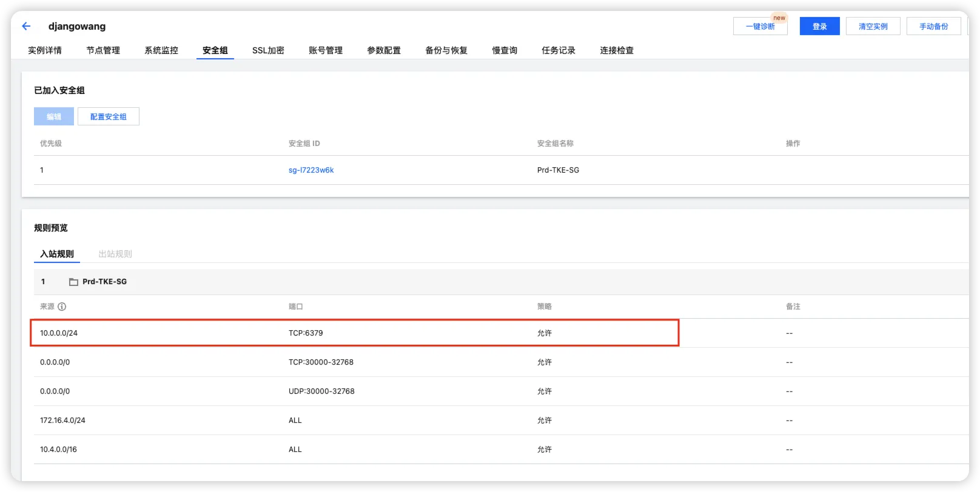Image resolution: width=980 pixels, height=492 pixels.
Task: Open the 实例详情 tab
Action: coord(45,50)
